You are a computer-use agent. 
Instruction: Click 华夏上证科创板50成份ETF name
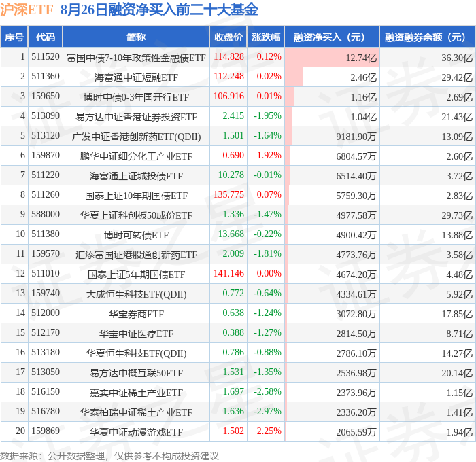(136, 215)
